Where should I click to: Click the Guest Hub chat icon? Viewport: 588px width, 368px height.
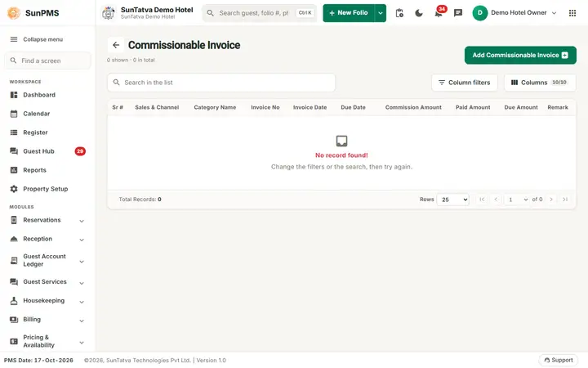[14, 151]
